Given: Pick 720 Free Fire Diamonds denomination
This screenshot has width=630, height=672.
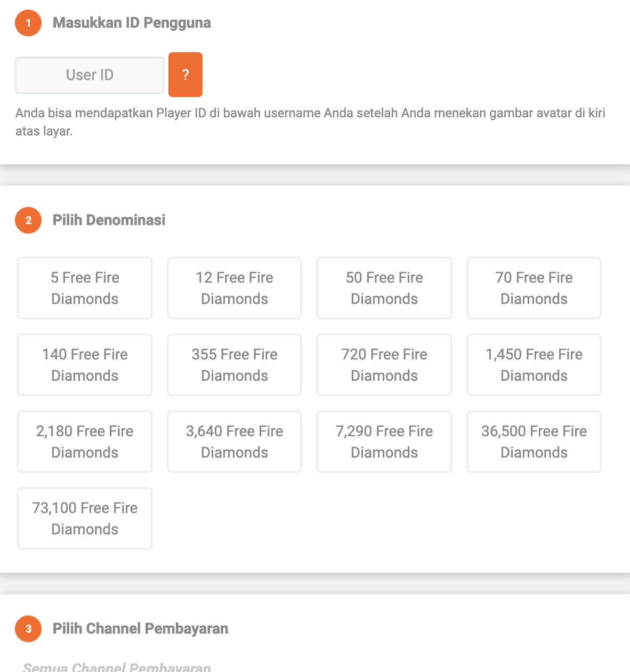Looking at the screenshot, I should pos(384,365).
